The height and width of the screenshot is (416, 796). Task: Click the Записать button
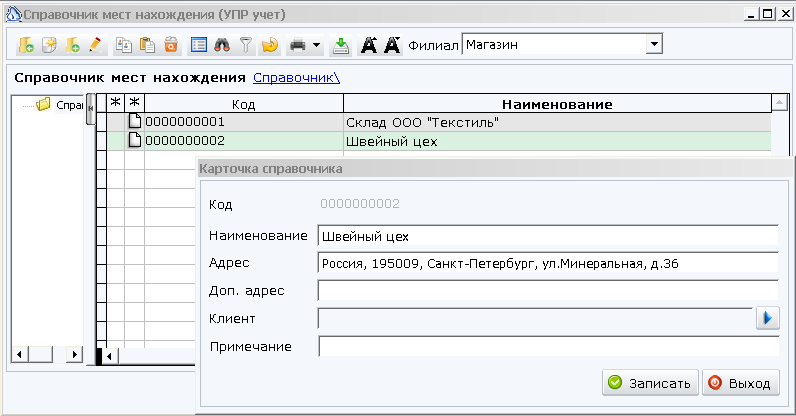[x=648, y=383]
